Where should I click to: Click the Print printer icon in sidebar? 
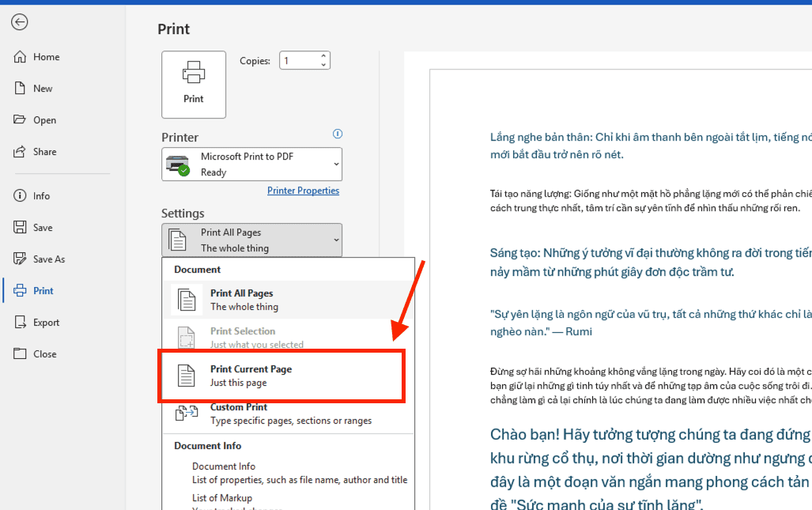[20, 290]
